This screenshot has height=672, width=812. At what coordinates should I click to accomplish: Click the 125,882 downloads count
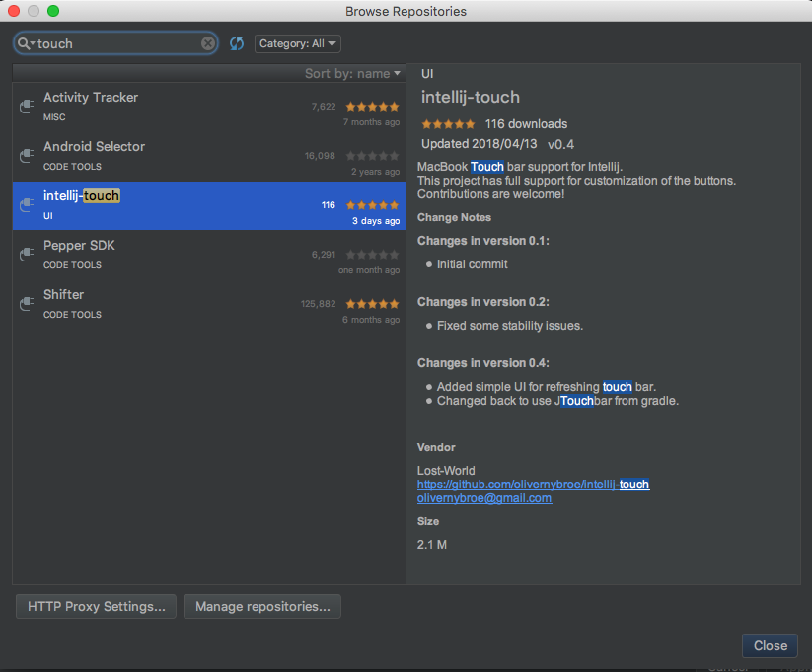pos(318,304)
